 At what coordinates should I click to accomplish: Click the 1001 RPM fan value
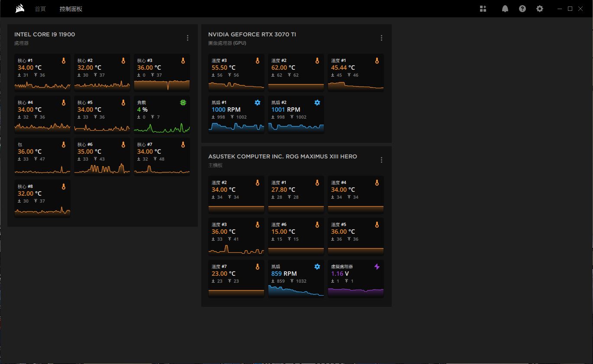pyautogui.click(x=286, y=110)
